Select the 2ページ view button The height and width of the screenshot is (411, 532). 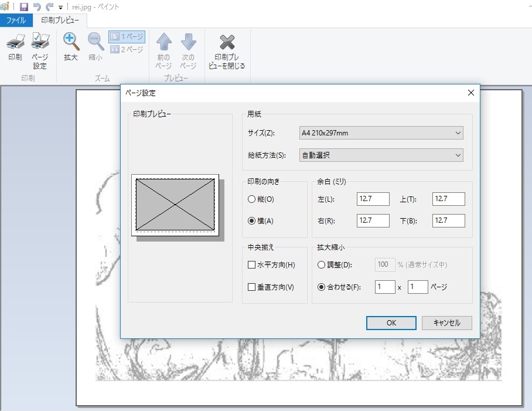point(127,50)
